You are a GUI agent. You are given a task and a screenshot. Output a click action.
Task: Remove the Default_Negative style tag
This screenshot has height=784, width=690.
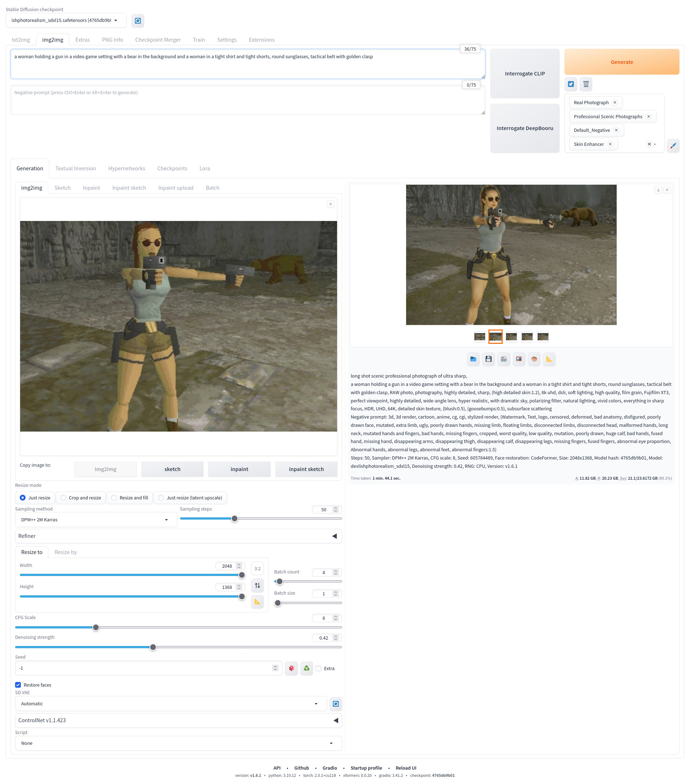[x=616, y=130]
